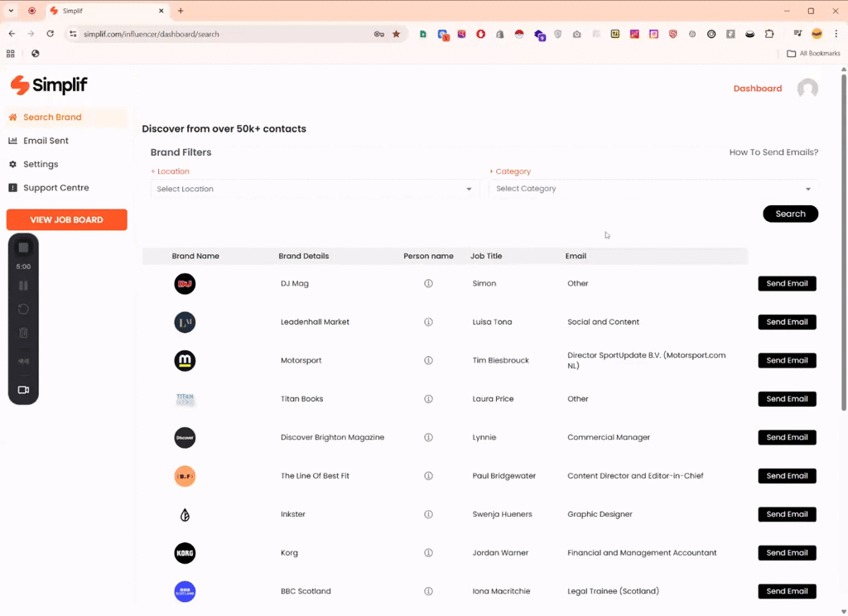Open Settings from the sidebar
Image resolution: width=848 pixels, height=616 pixels.
[x=40, y=165]
